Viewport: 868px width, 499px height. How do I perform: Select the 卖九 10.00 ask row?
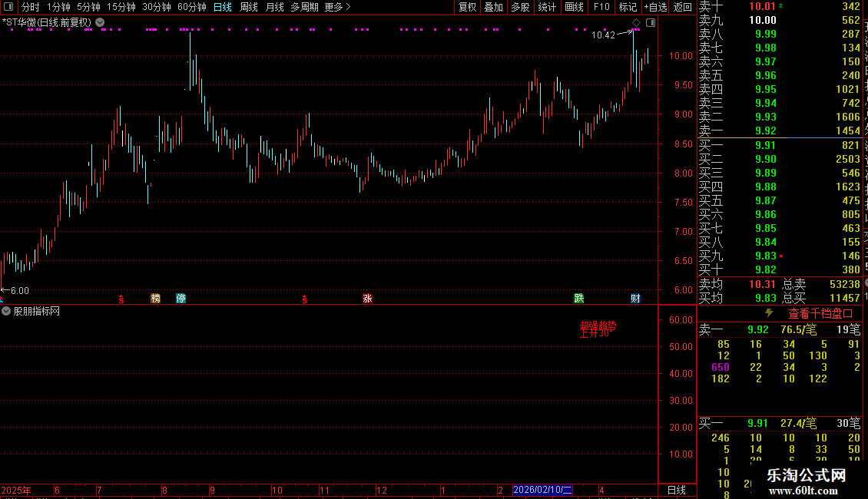tap(780, 20)
